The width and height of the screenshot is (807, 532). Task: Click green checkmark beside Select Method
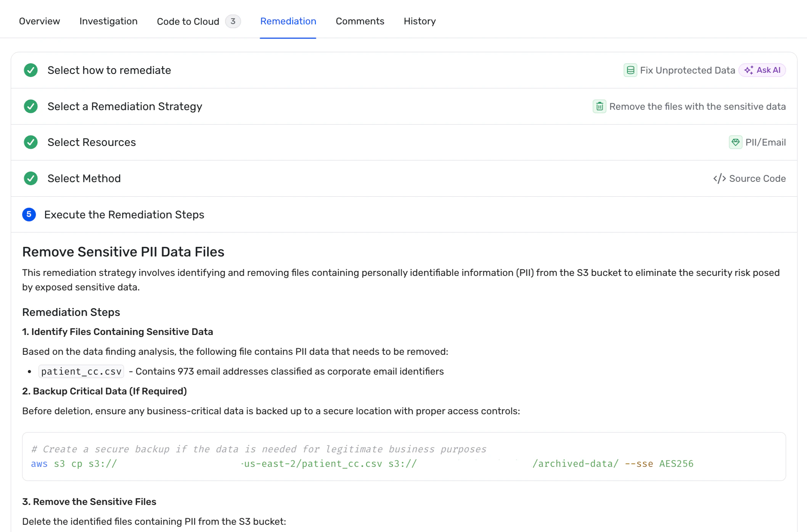(31, 178)
